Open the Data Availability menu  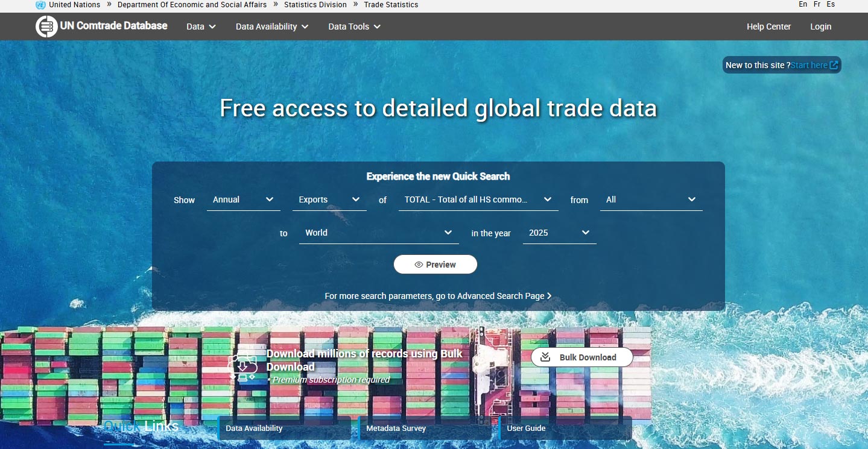[x=272, y=27]
